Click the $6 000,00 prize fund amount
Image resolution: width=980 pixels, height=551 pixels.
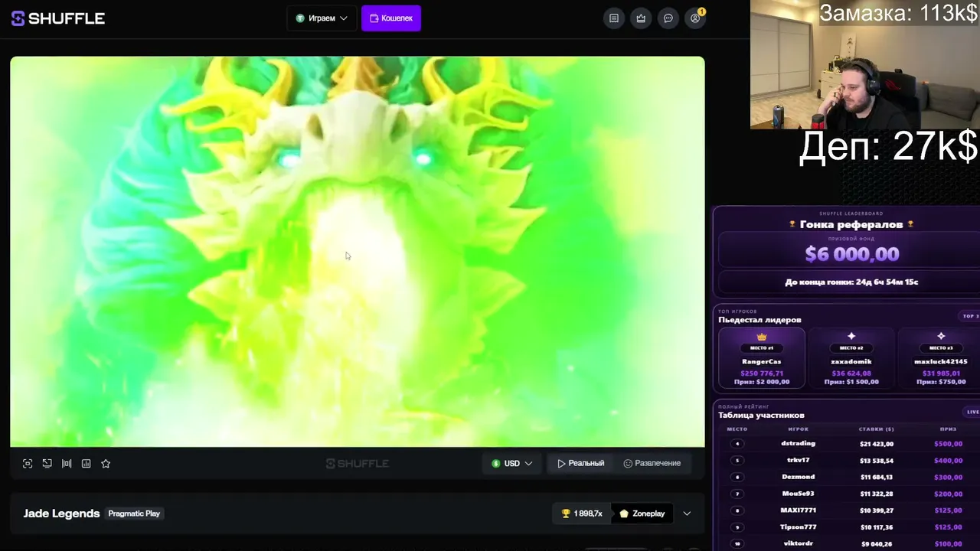(851, 254)
